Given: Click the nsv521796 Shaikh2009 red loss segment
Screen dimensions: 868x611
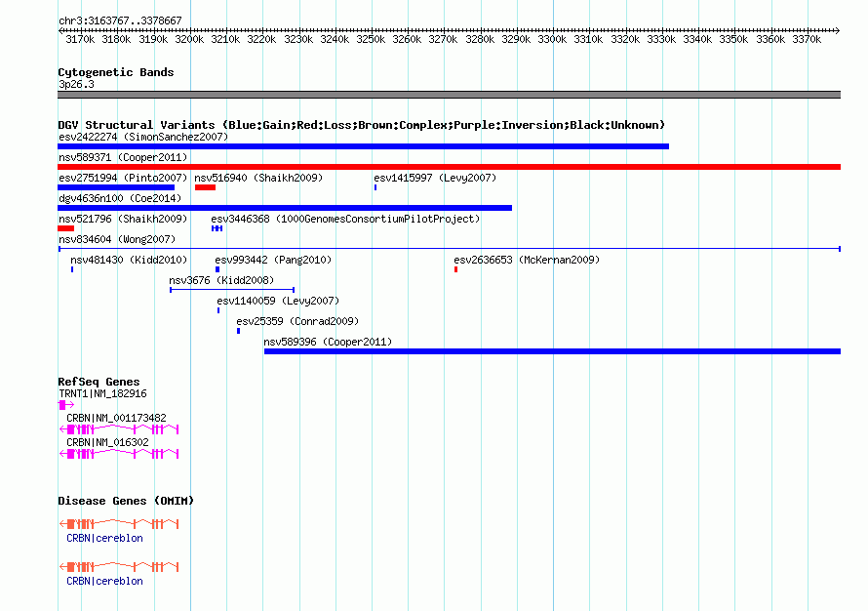Looking at the screenshot, I should tap(66, 228).
